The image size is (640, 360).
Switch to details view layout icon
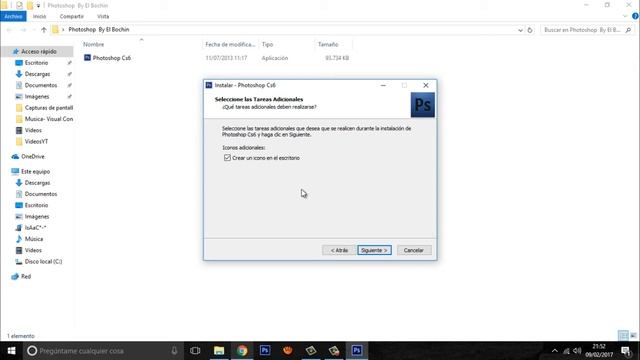tap(623, 336)
